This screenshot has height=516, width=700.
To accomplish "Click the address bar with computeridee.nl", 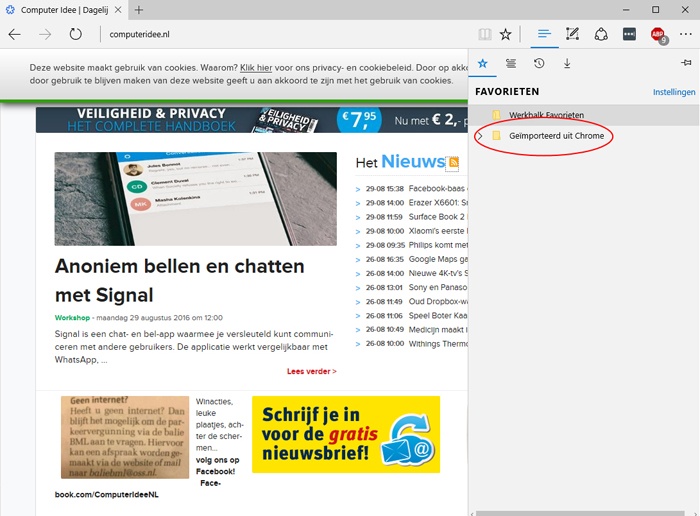I will [286, 34].
